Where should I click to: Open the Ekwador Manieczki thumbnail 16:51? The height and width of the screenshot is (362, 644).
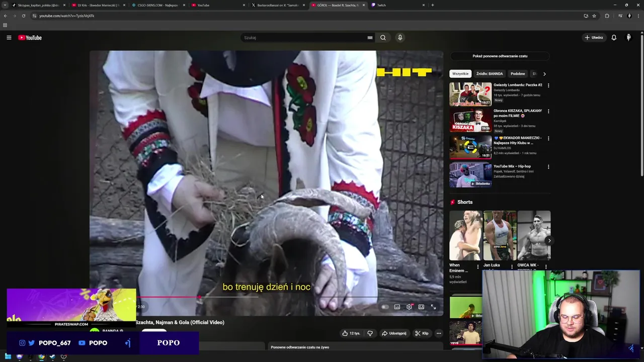pyautogui.click(x=470, y=147)
